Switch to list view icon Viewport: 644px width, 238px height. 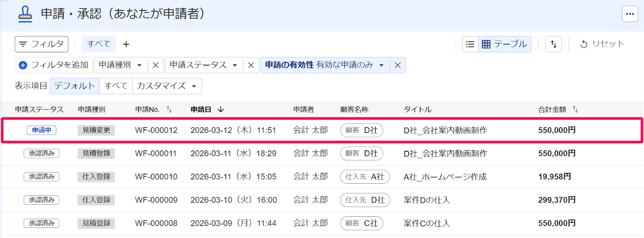470,44
